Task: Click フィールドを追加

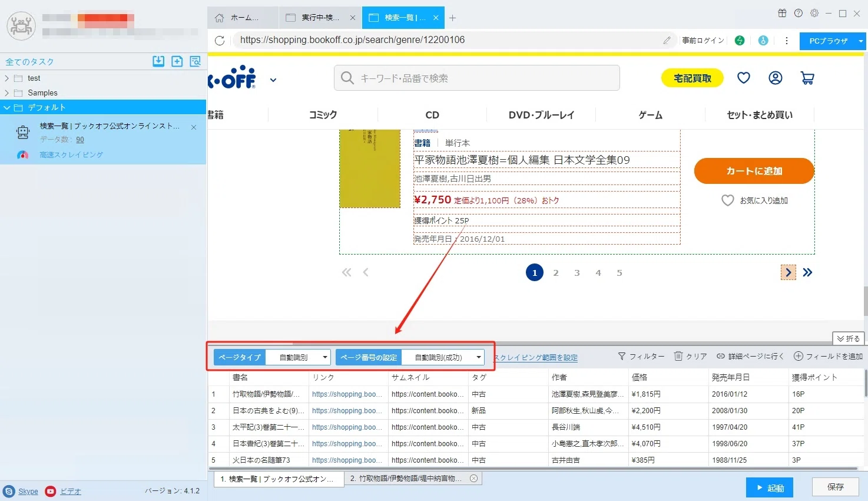Action: pos(828,356)
